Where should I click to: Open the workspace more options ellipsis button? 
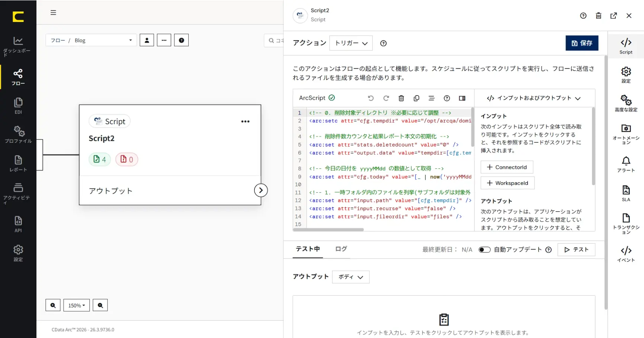[x=164, y=40]
